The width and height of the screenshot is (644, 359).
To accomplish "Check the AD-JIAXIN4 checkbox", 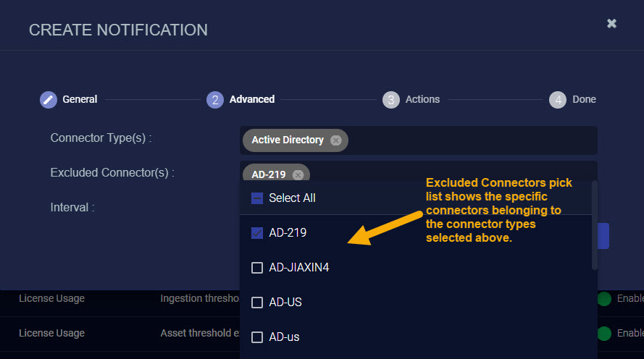I will 257,268.
